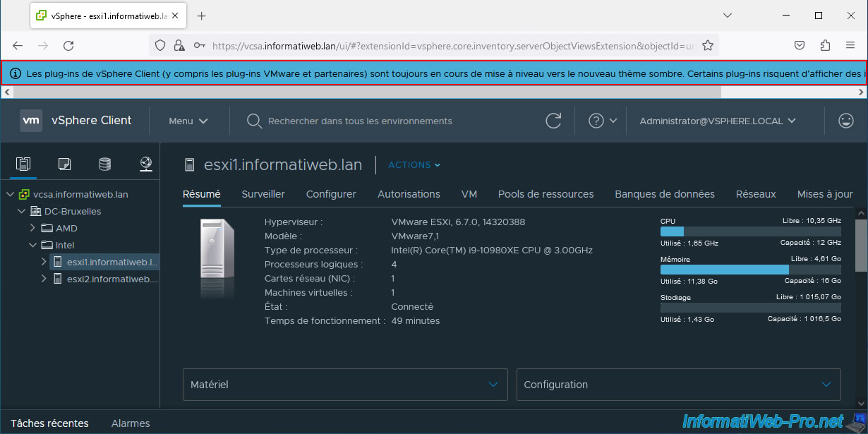Open the Networking inventory view icon

click(146, 164)
